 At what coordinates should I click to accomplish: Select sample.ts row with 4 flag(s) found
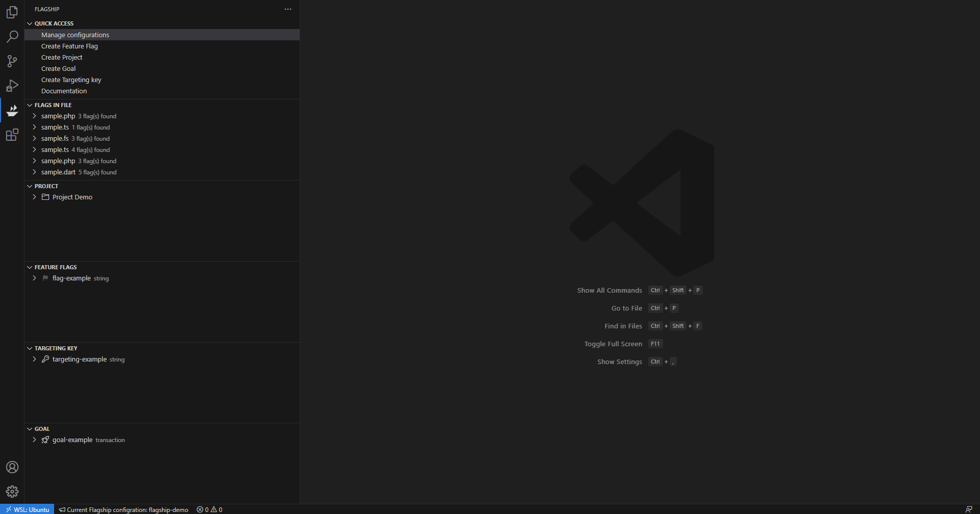(162, 149)
